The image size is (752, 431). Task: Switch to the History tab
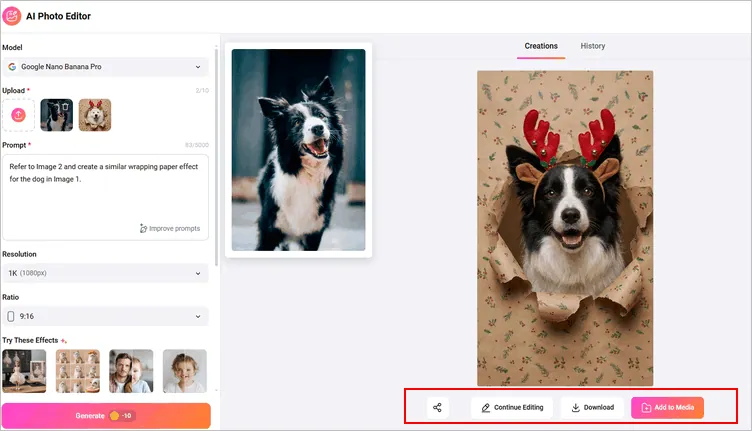[593, 46]
